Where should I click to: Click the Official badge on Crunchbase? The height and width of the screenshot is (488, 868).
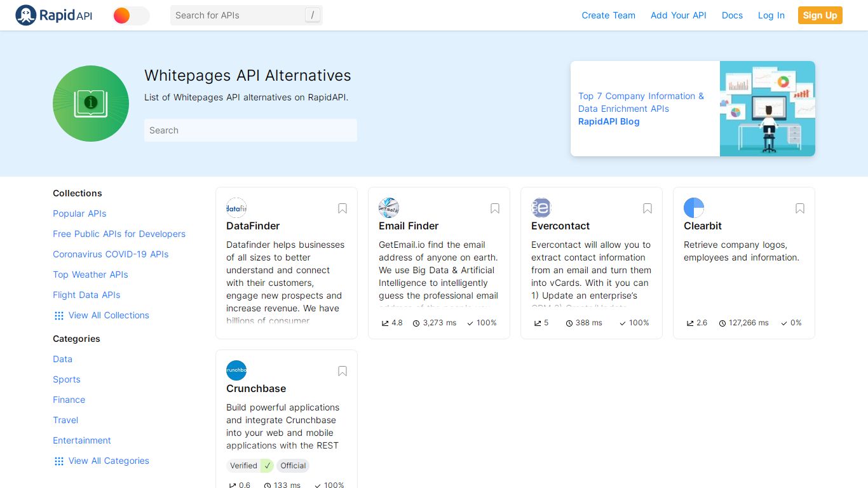(293, 466)
